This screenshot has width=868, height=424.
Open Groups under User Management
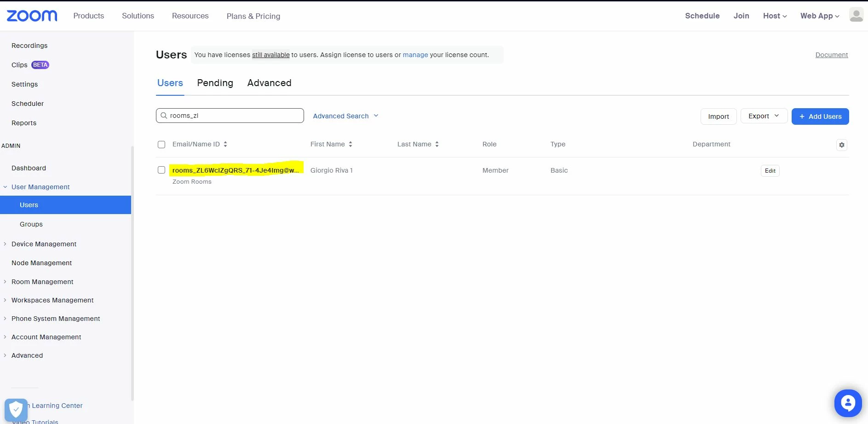click(31, 224)
